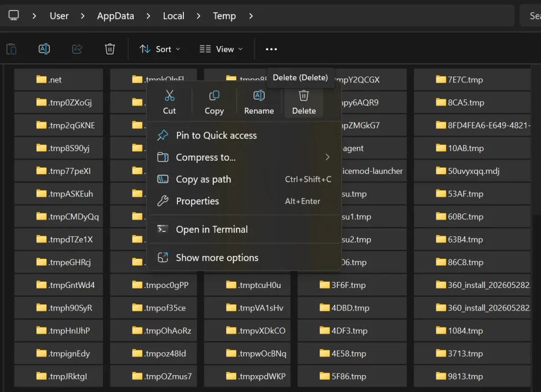This screenshot has width=541, height=392.
Task: Select the .tmp8S90yj folder
Action: 59,148
